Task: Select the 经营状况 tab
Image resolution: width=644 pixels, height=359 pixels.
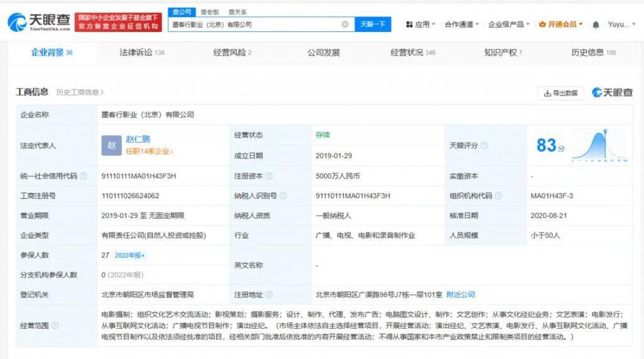Action: click(x=413, y=53)
